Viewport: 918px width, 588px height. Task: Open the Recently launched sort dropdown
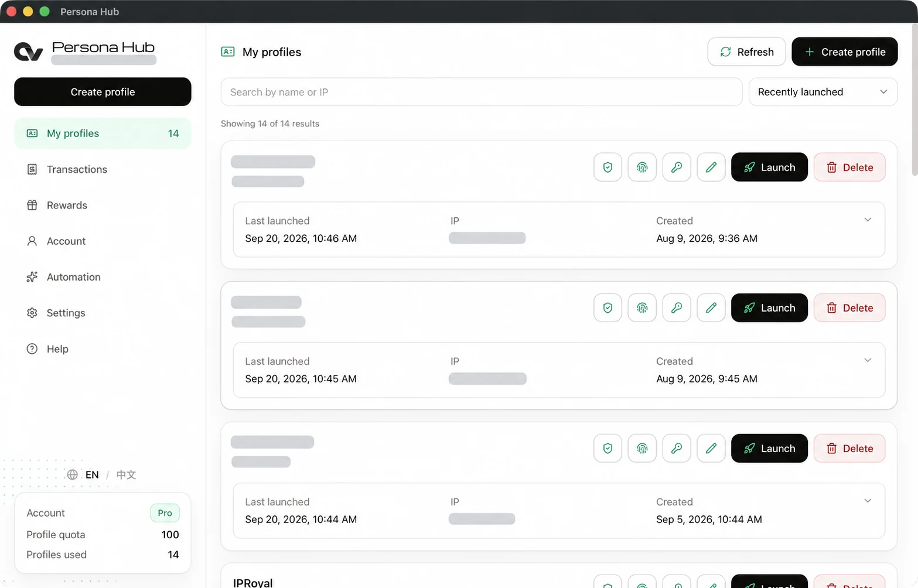[x=823, y=92]
